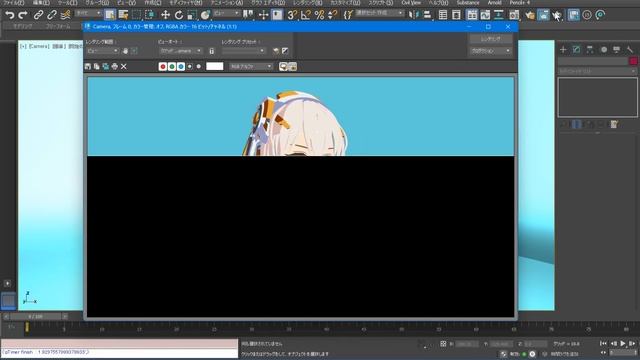Select the Unlink Selection tool
This screenshot has width=640, height=360.
click(52, 15)
